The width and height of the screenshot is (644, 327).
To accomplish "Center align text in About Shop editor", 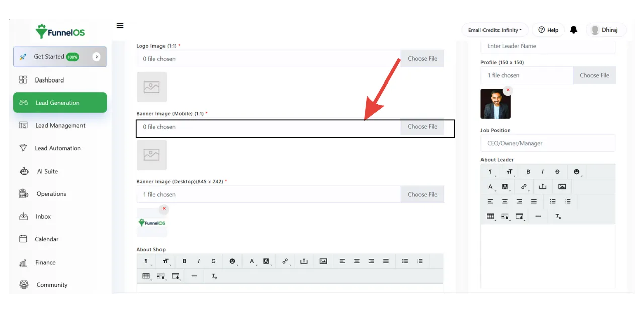I will (357, 261).
